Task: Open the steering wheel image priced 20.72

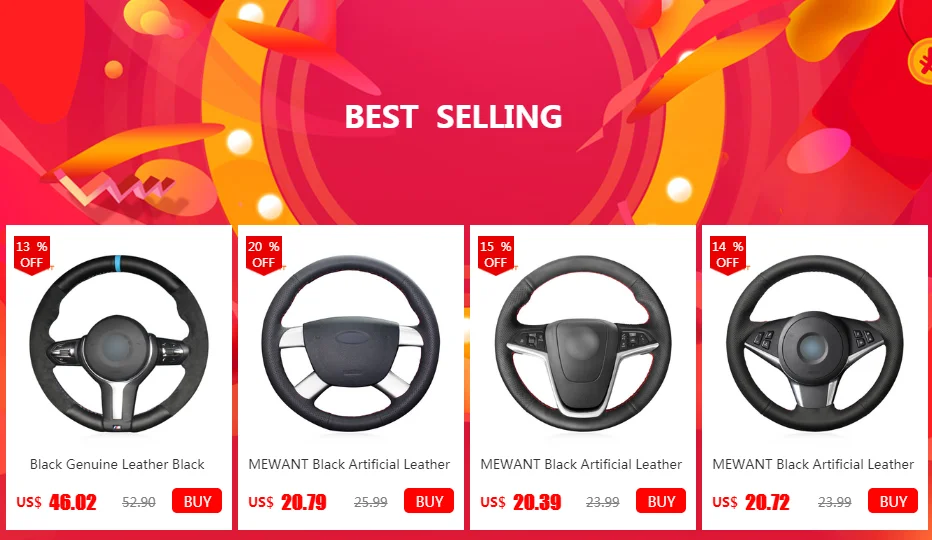Action: click(814, 343)
